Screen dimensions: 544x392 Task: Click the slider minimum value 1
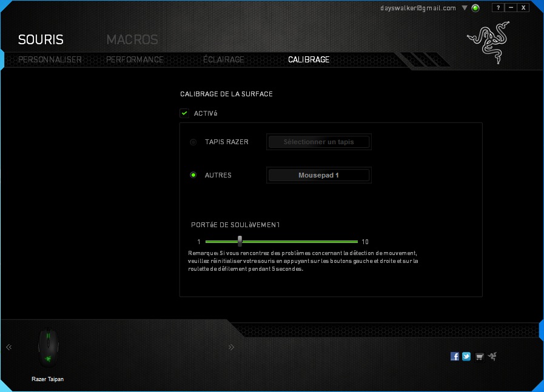coord(199,242)
